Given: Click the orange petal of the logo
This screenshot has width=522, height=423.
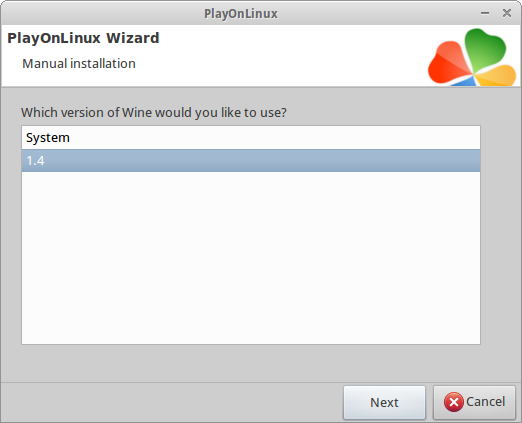Looking at the screenshot, I should (x=497, y=76).
